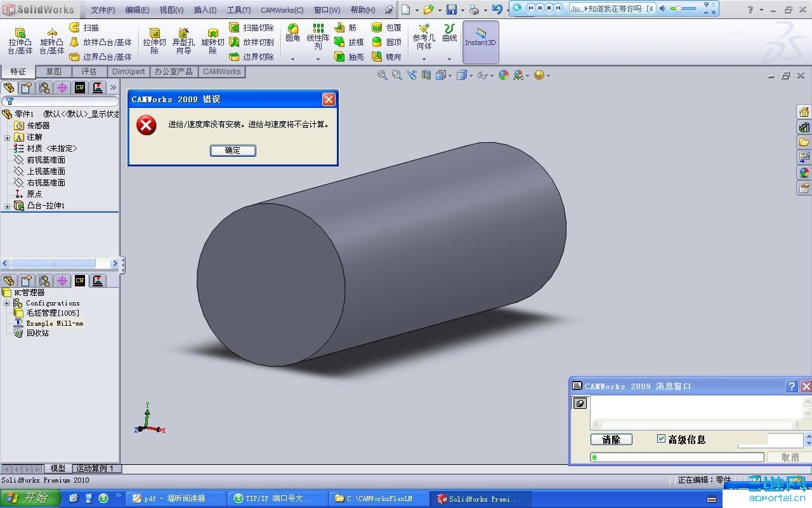812x508 pixels.
Task: Click the green progress bar in message window
Action: 677,457
